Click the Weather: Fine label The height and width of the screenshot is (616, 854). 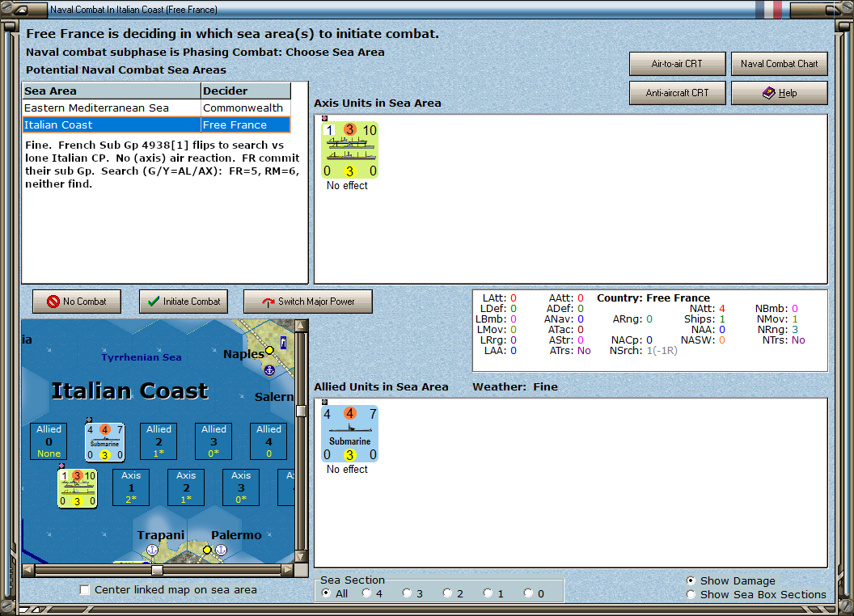click(x=514, y=386)
